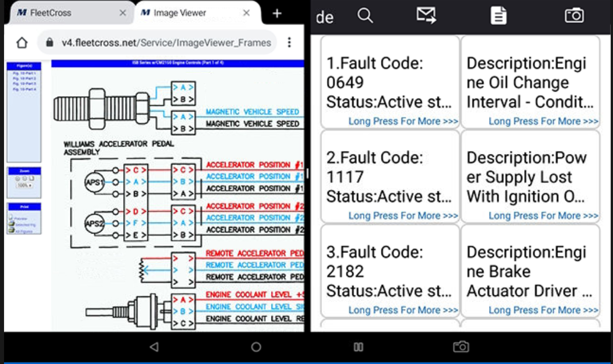Screen dimensions: 613x364
Task: Tap the screenshot camera icon in navigation bar
Action: [x=461, y=347]
